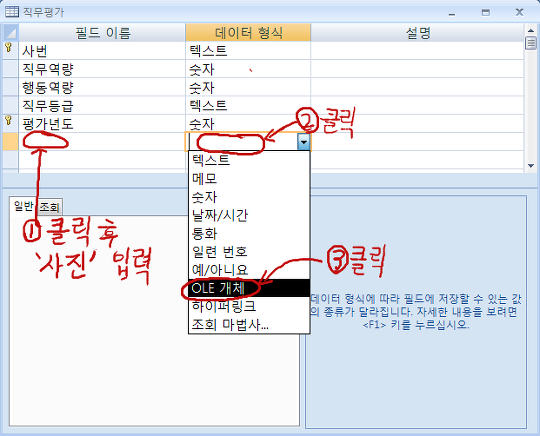Click the vertical scrollbar thumb
This screenshot has width=540, height=436.
531,43
